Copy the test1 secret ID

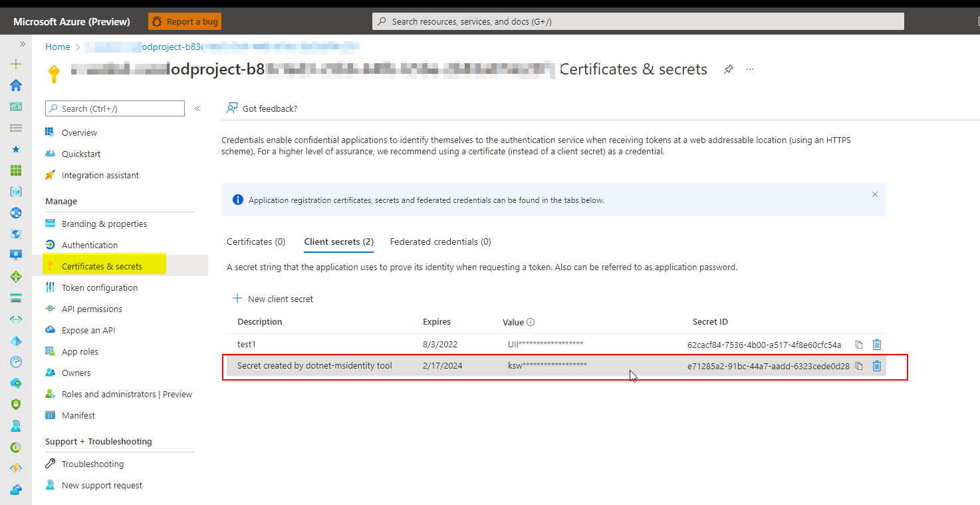click(x=859, y=345)
